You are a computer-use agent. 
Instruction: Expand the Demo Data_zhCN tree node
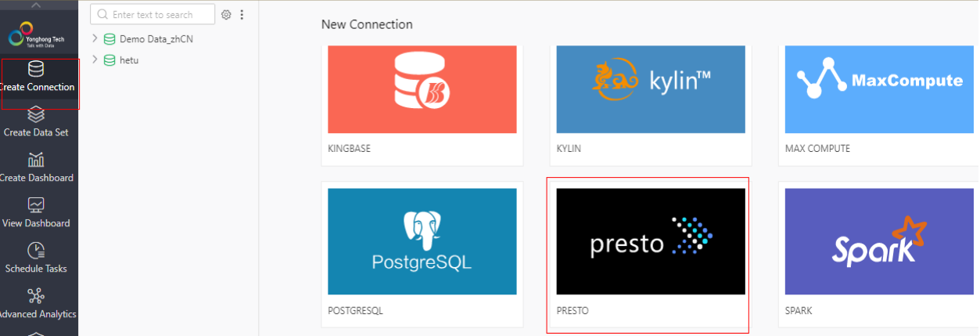point(95,38)
